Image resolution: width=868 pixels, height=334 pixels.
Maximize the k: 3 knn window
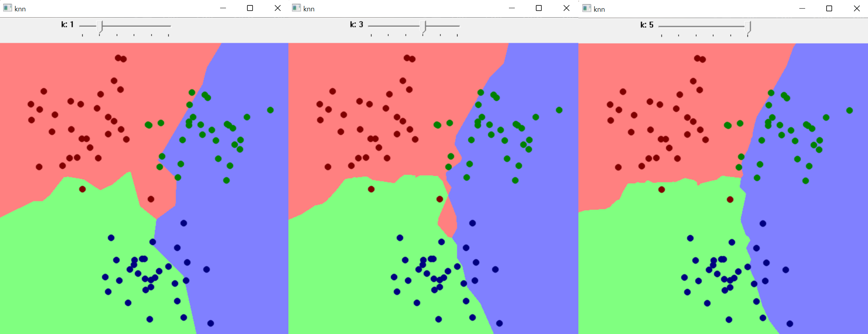539,8
